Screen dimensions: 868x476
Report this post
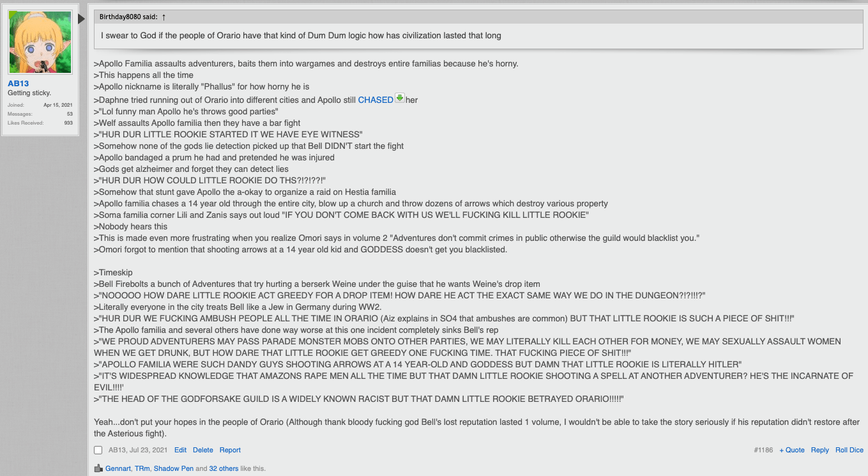pos(230,450)
